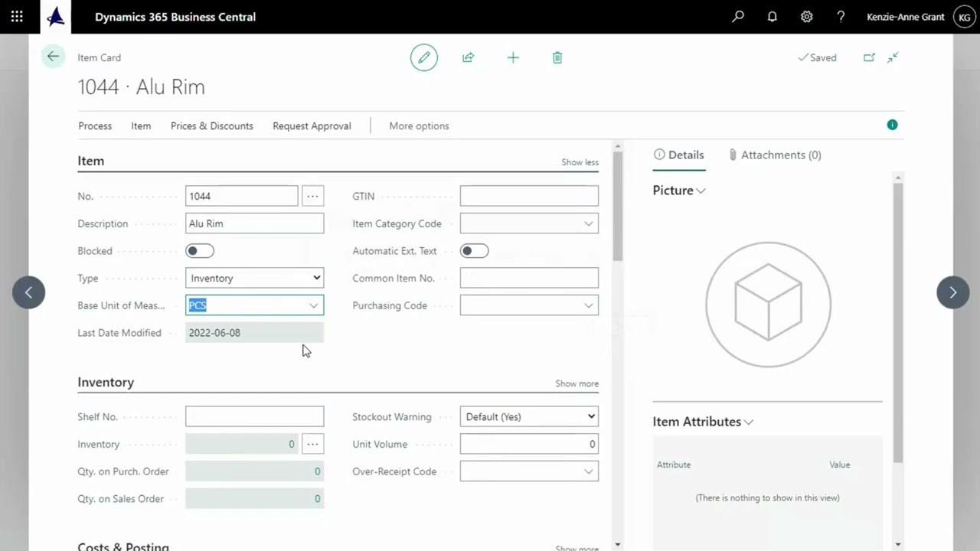Click the Value column header
The image size is (980, 551).
(839, 465)
